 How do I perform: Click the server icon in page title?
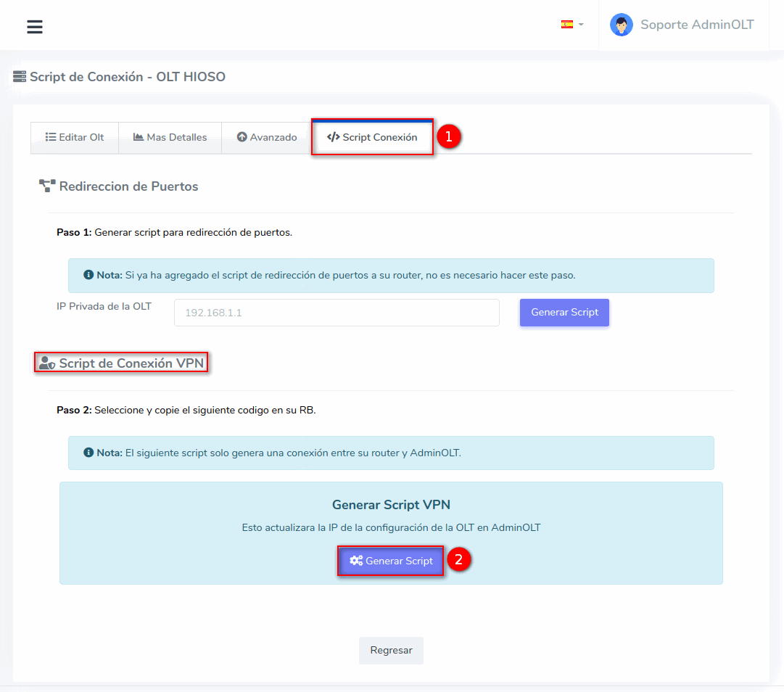20,77
